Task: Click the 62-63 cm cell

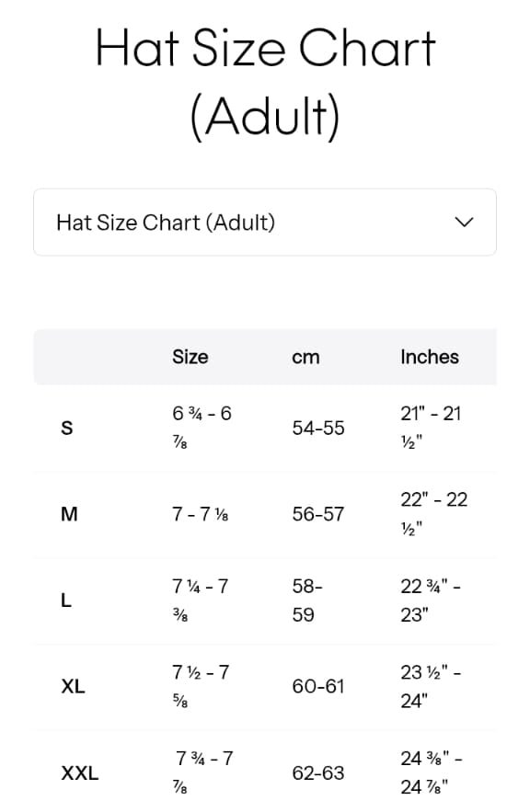Action: click(318, 773)
